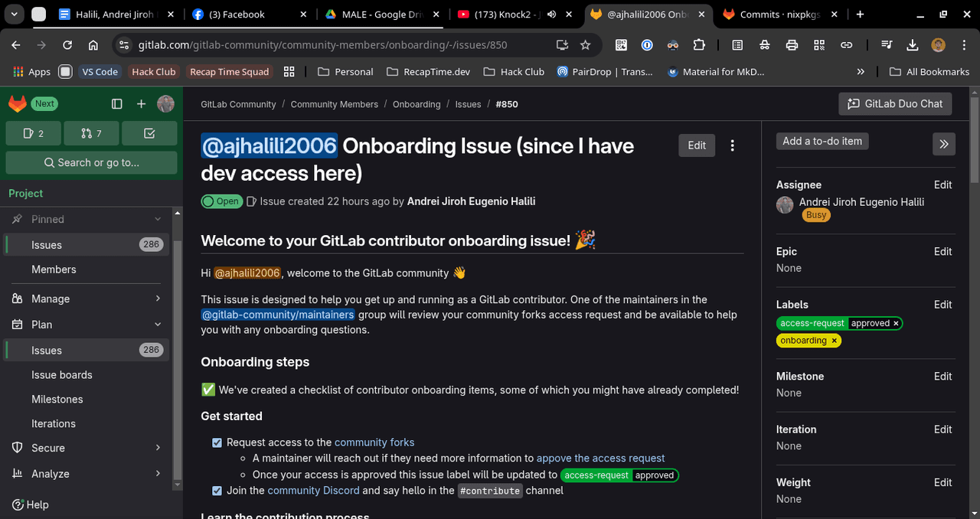Click the copy link toolbar icon
The width and height of the screenshot is (980, 519).
(846, 45)
